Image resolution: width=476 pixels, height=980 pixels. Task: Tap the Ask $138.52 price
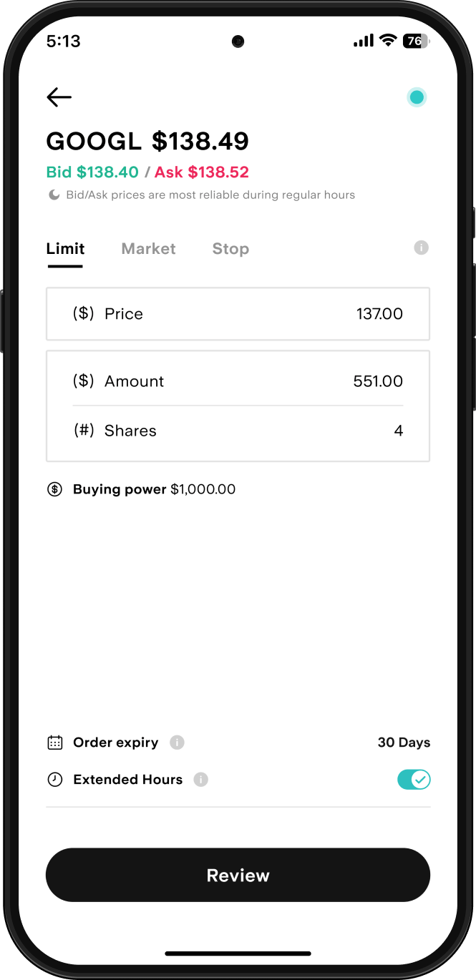coord(202,172)
